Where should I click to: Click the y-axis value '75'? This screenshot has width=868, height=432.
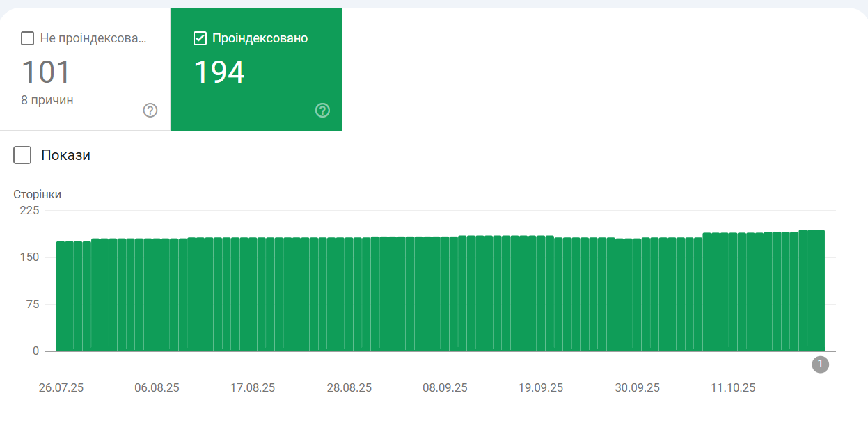click(x=33, y=304)
